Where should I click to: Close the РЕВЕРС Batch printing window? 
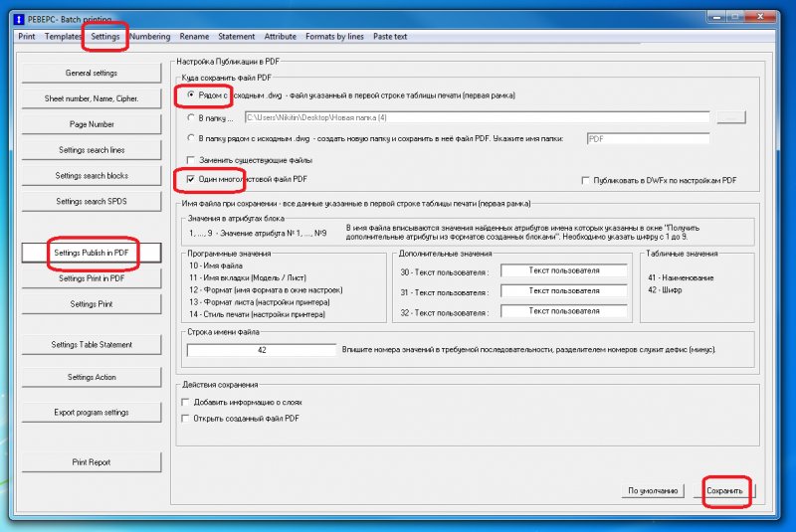(760, 17)
